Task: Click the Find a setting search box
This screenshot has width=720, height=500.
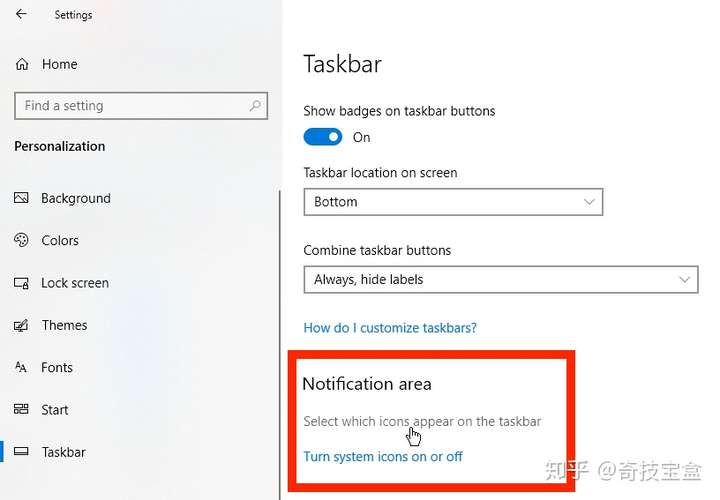Action: pyautogui.click(x=141, y=106)
